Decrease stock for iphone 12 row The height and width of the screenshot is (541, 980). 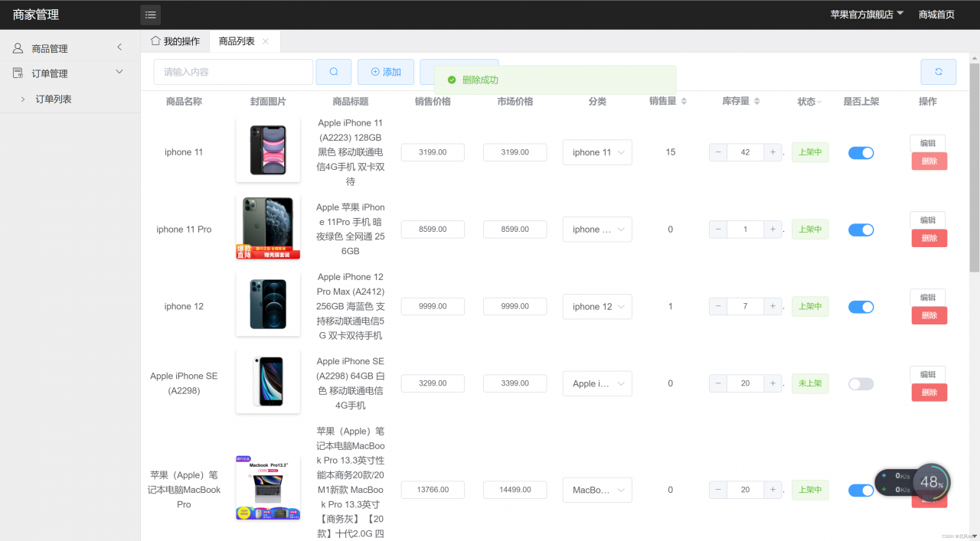click(x=718, y=306)
